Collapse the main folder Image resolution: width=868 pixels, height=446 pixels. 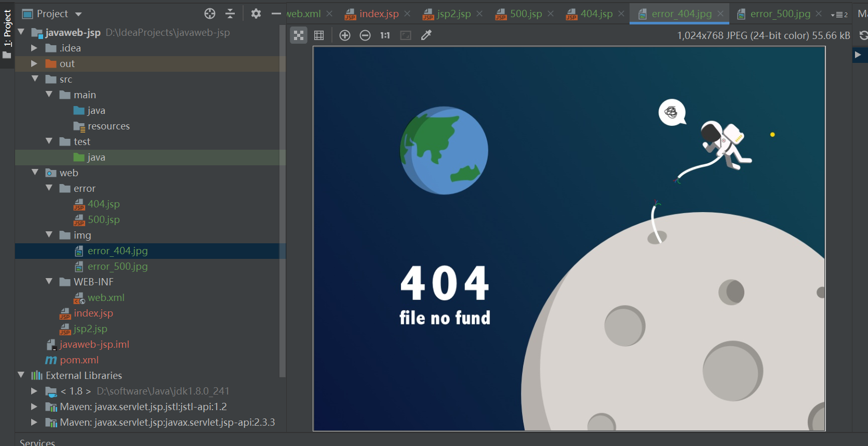click(x=49, y=95)
